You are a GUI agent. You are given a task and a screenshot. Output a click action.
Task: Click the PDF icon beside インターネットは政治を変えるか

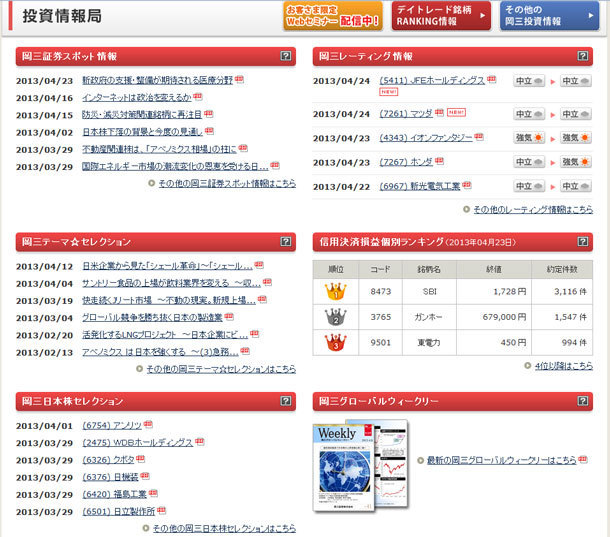[198, 96]
